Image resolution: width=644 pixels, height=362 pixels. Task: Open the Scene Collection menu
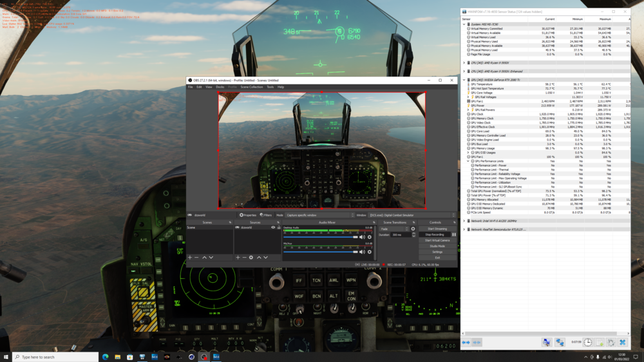(251, 87)
